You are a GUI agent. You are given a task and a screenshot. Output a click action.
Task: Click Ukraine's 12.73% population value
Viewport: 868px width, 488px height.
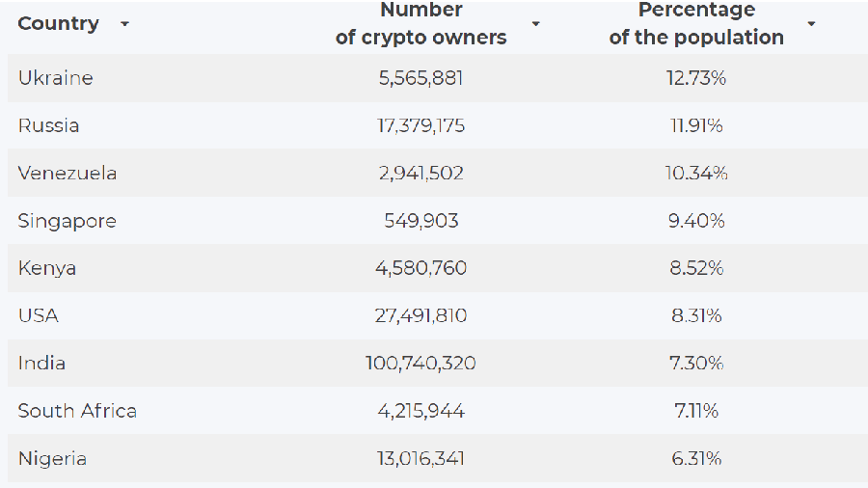tap(696, 78)
